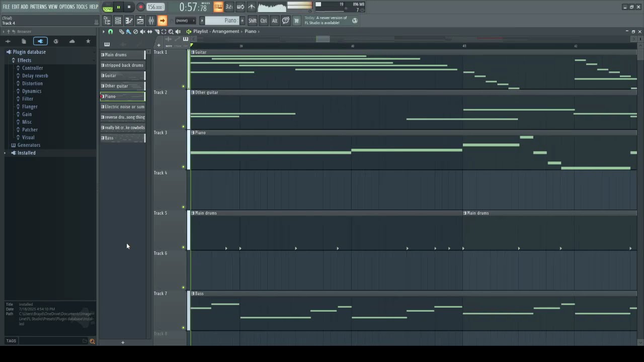
Task: Open the playlist options menu arrow
Action: pos(104,31)
